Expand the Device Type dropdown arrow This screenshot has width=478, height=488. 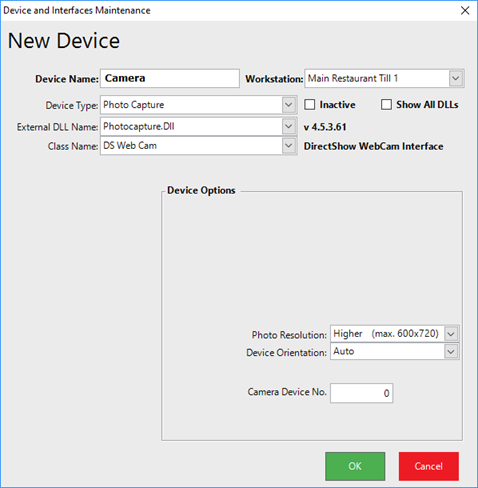coord(289,105)
